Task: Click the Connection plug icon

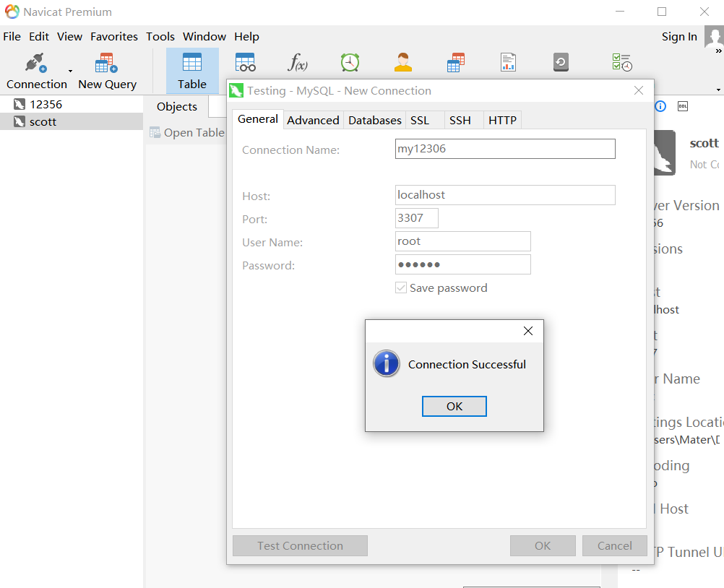Action: [36, 63]
